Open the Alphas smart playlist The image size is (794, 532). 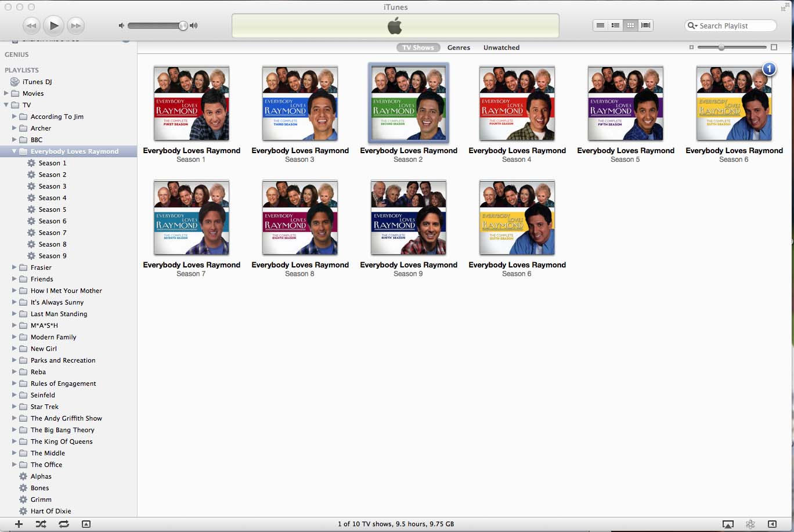[41, 476]
